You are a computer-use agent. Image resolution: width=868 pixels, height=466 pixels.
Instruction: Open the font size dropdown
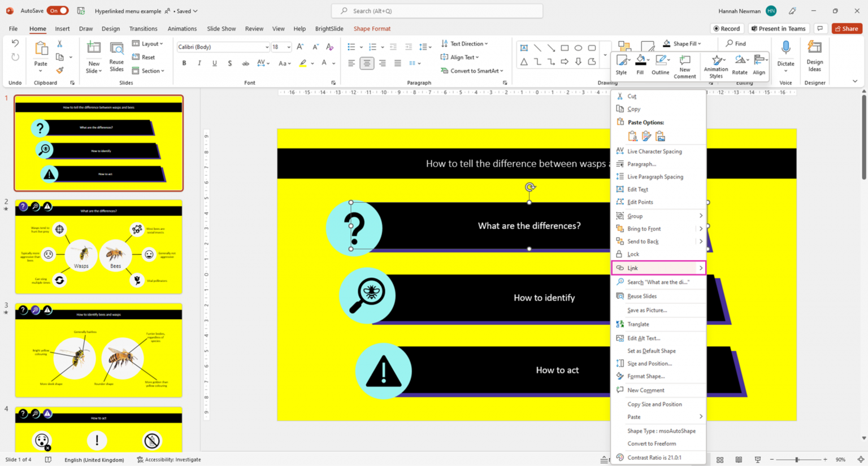(x=289, y=47)
